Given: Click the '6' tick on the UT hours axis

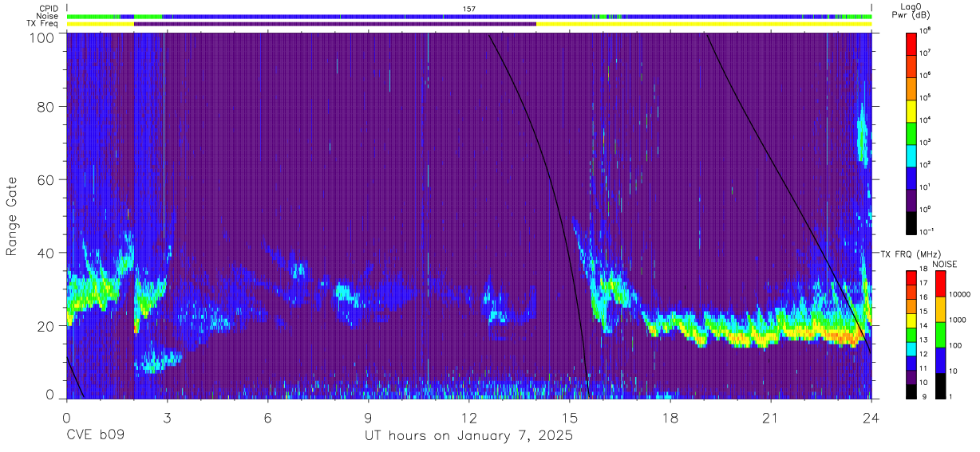Looking at the screenshot, I should [268, 418].
